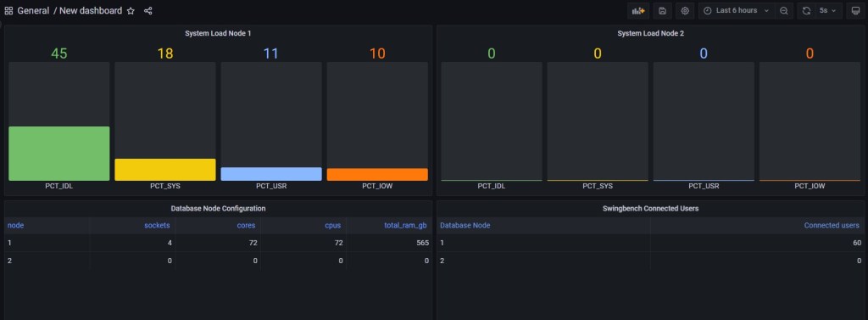The width and height of the screenshot is (868, 320).
Task: Open the Last 6 hours time picker
Action: [737, 10]
